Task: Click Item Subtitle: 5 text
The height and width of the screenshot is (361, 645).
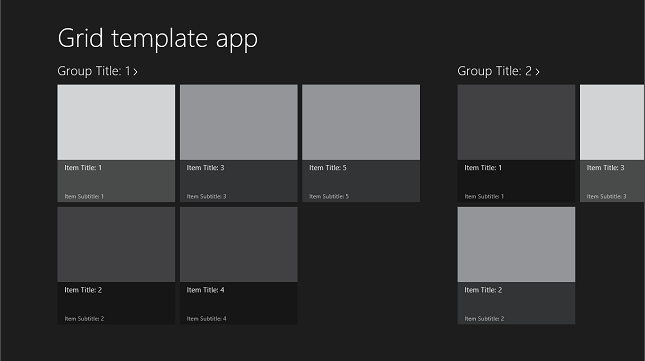Action: tap(329, 197)
